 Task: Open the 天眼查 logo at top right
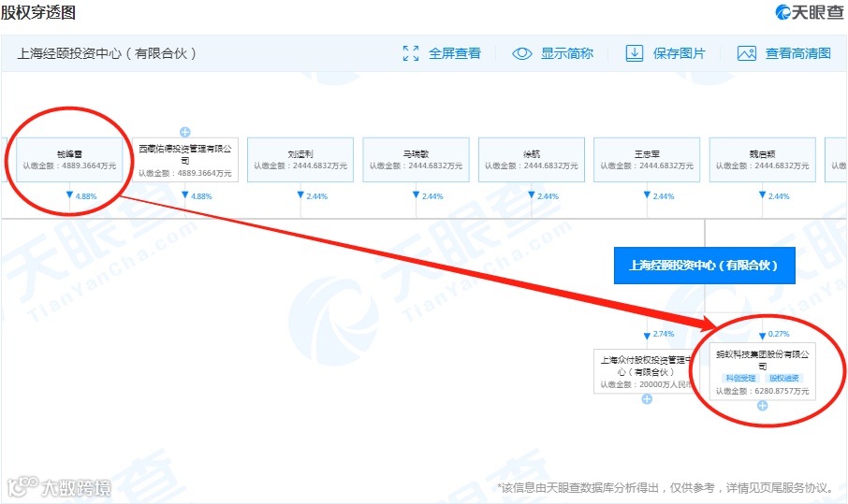tap(809, 12)
